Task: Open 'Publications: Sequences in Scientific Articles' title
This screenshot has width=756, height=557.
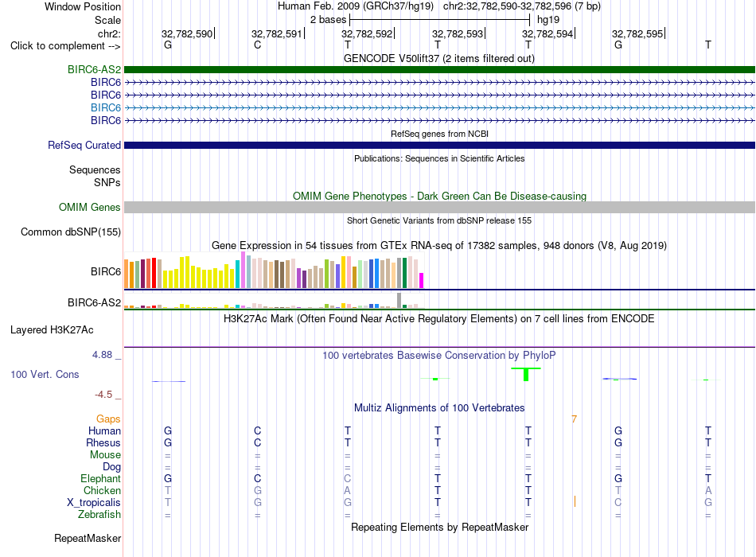Action: 439,158
